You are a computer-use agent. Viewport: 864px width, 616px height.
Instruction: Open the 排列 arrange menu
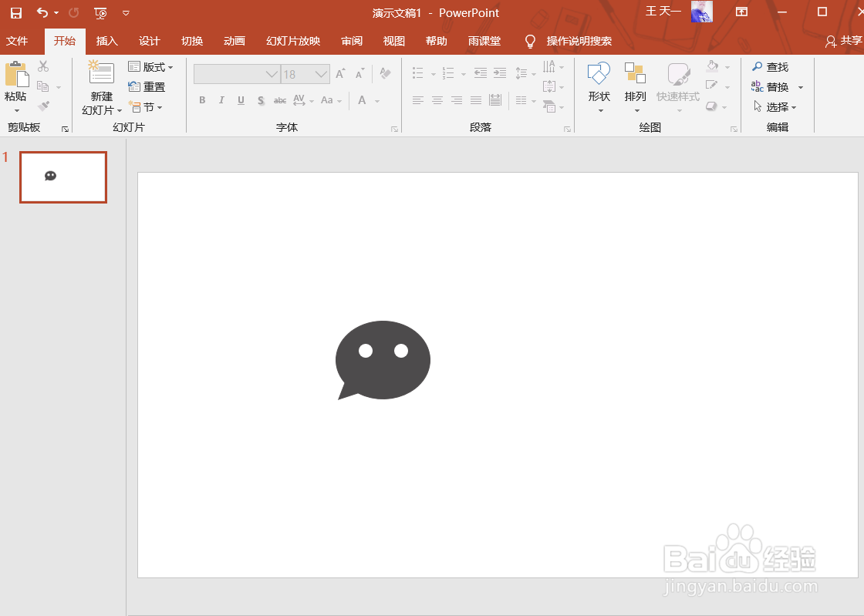(x=635, y=86)
